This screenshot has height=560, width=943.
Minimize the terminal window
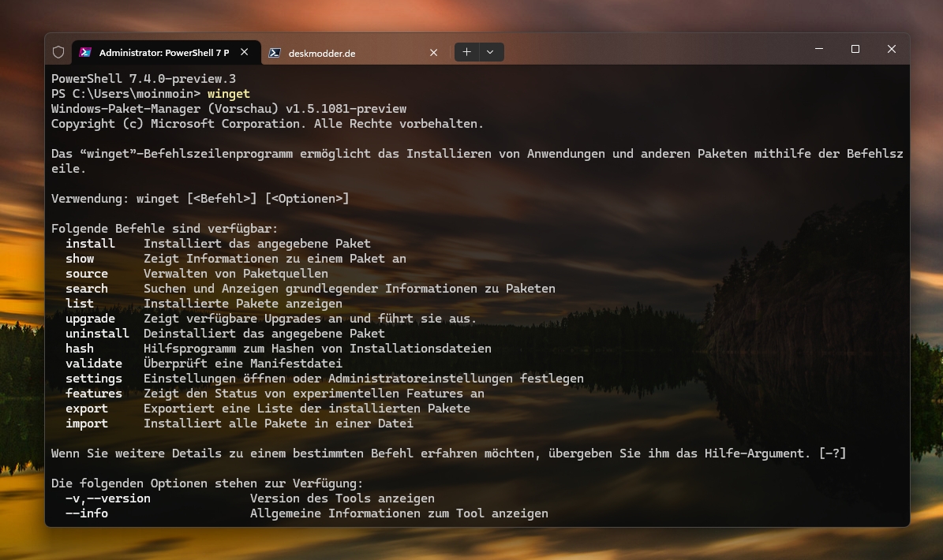point(819,49)
